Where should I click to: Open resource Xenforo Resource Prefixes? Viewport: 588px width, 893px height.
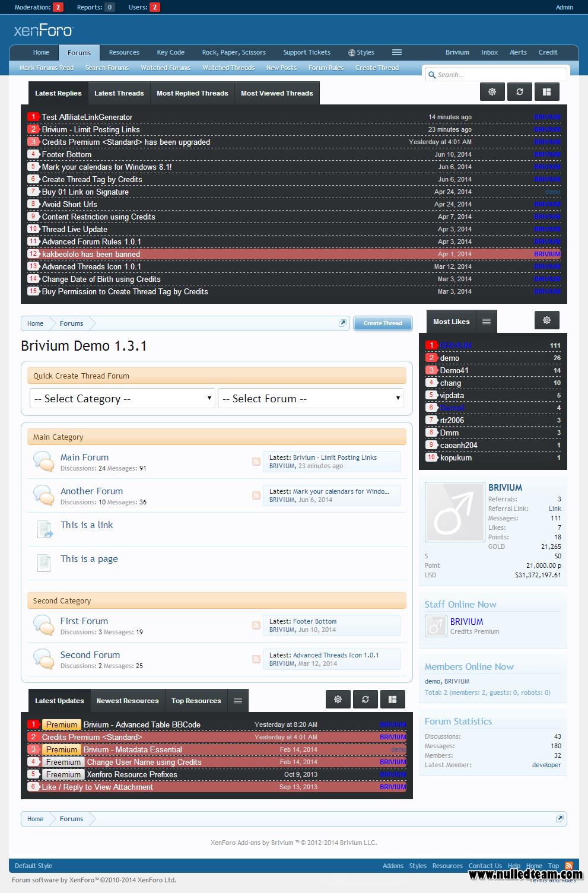pyautogui.click(x=132, y=774)
